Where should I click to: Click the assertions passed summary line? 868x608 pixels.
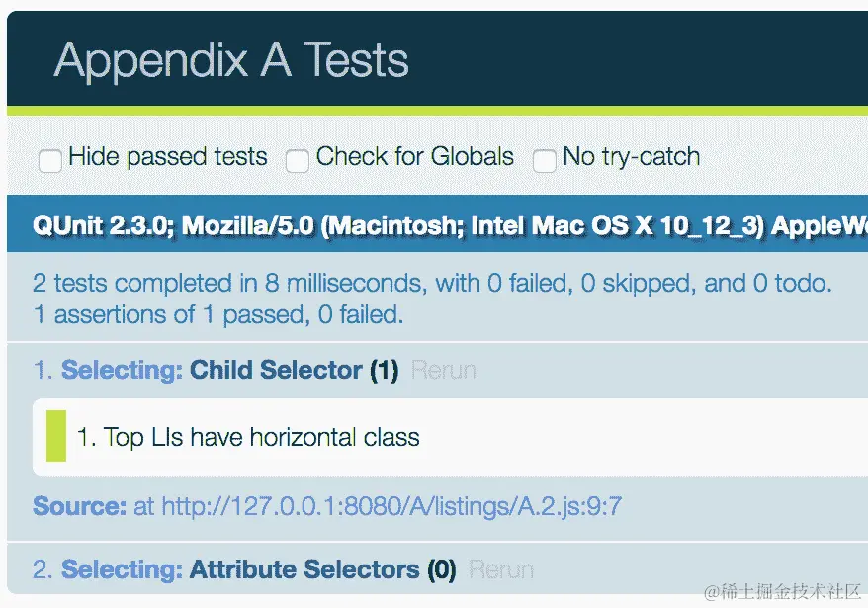click(217, 315)
